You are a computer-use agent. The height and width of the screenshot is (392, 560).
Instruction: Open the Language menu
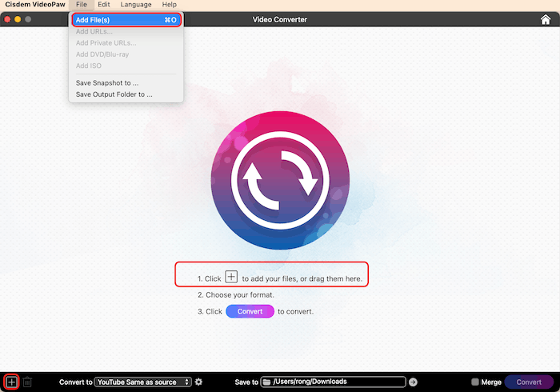click(136, 5)
